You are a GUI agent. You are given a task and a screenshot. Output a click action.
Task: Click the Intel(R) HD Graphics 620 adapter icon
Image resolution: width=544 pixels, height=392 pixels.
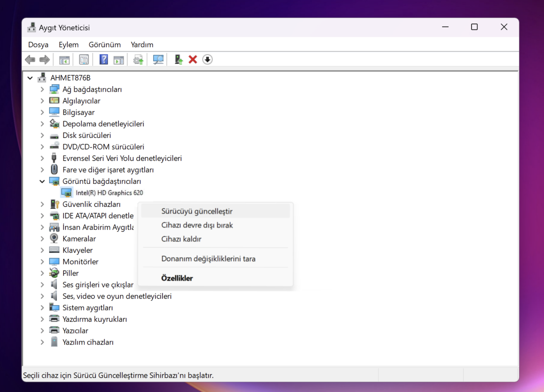pos(66,193)
